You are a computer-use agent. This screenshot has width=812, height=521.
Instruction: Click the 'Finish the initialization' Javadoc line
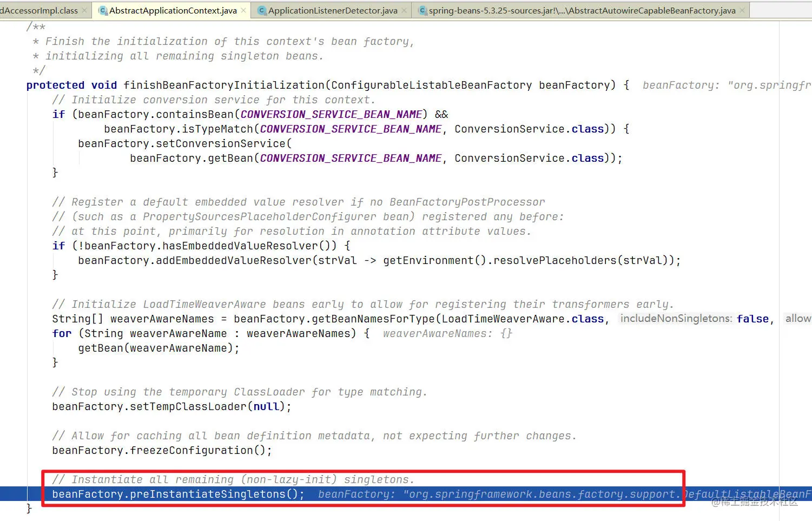223,42
